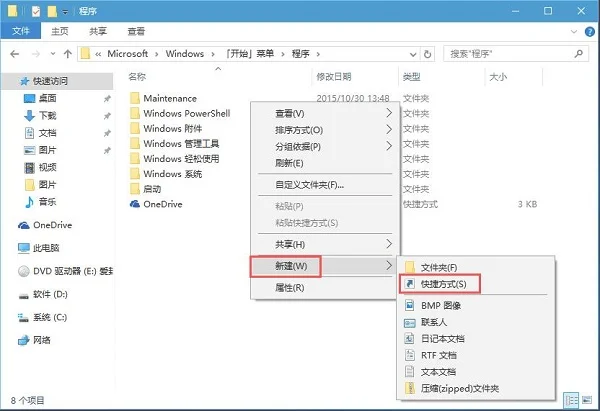Create a new BMP 图像 file
Viewport: 600px width, 411px height.
pos(476,305)
